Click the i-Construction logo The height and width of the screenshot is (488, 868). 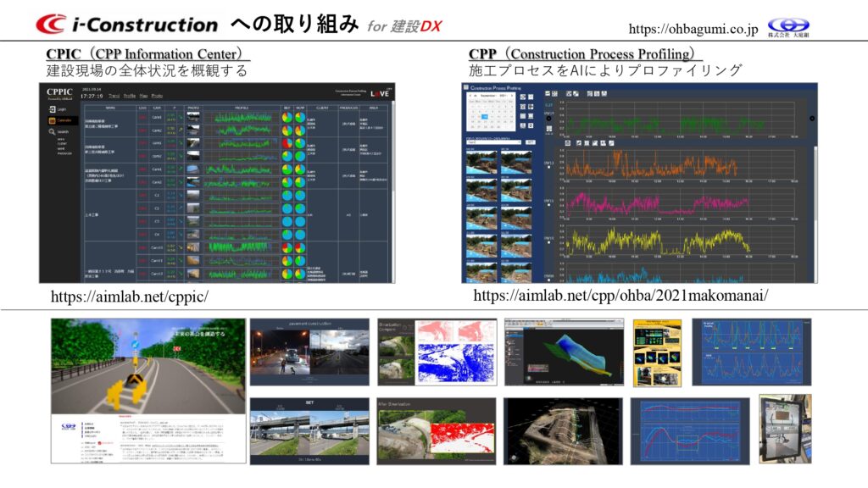127,25
